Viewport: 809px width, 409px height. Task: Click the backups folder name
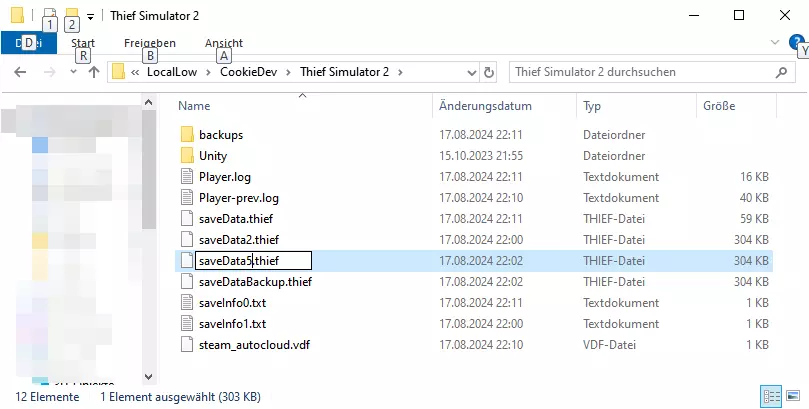click(221, 135)
